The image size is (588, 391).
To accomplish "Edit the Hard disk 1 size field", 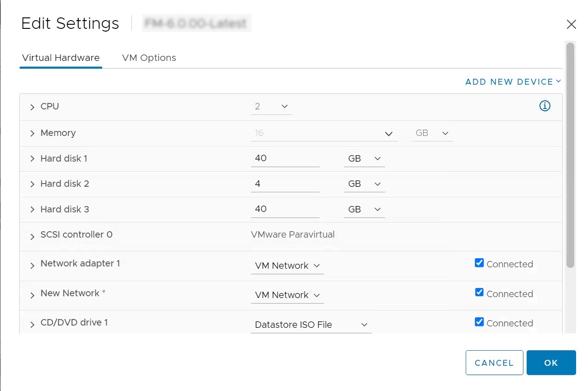I will point(284,158).
